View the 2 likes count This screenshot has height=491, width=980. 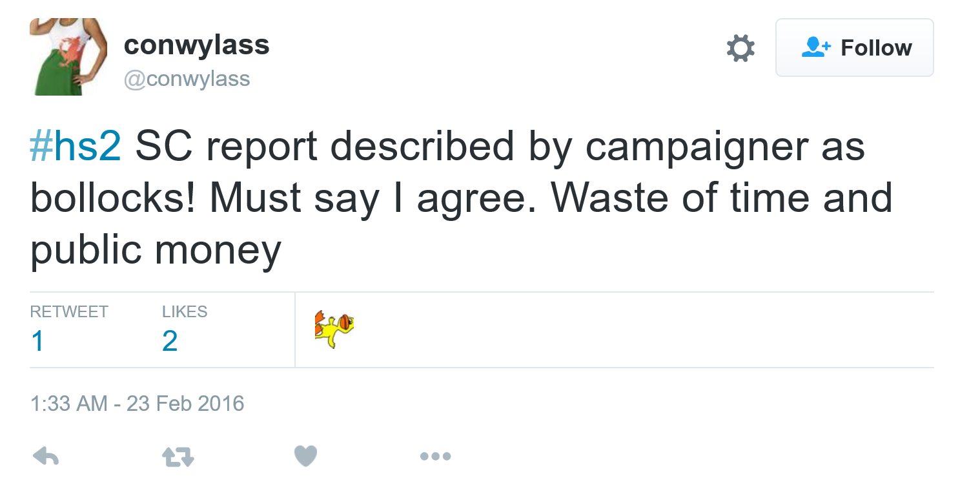[x=170, y=340]
